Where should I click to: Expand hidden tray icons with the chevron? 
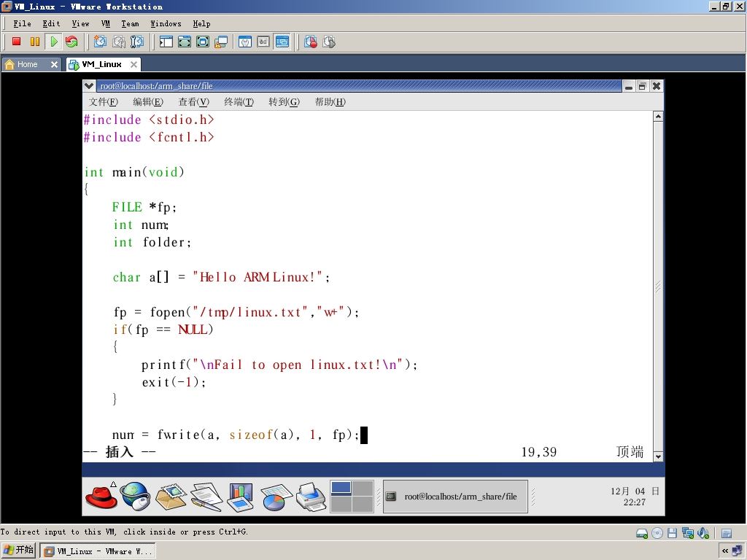725,551
